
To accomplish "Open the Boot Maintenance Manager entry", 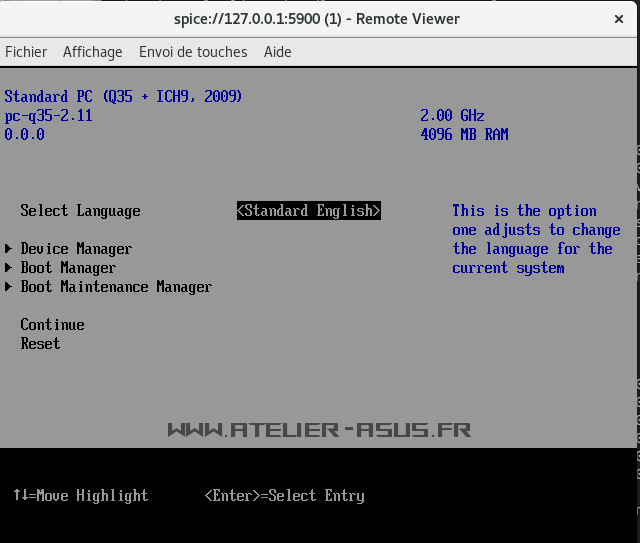I will click(116, 287).
